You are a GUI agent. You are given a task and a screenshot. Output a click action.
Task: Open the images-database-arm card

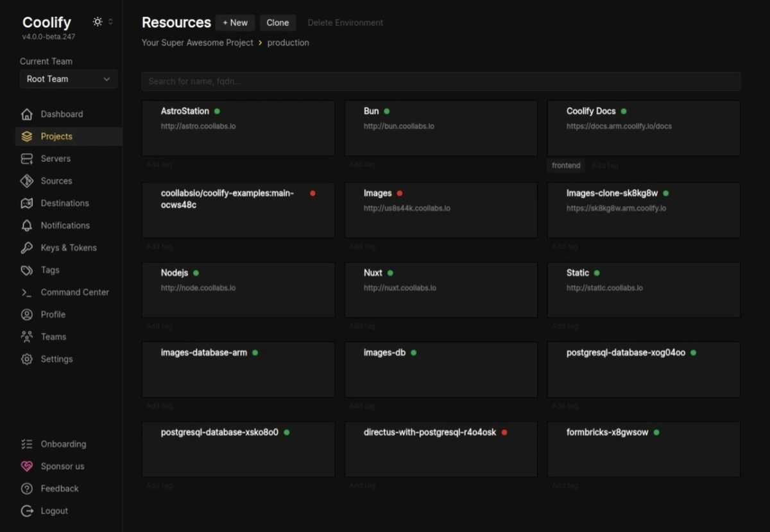[x=238, y=370]
